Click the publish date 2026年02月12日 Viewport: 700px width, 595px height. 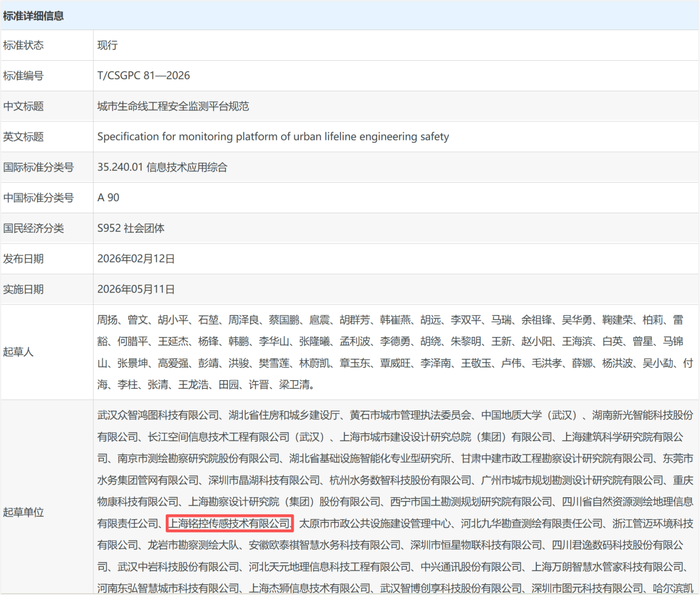[136, 259]
